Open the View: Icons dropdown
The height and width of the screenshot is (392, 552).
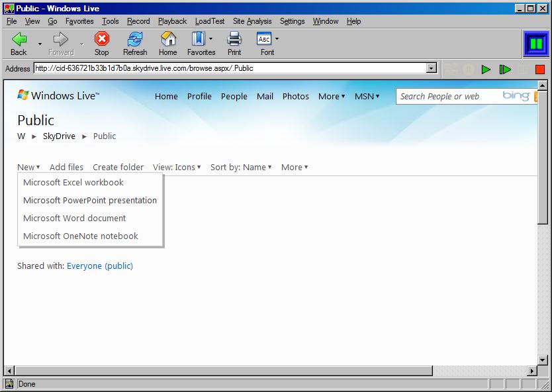click(177, 168)
